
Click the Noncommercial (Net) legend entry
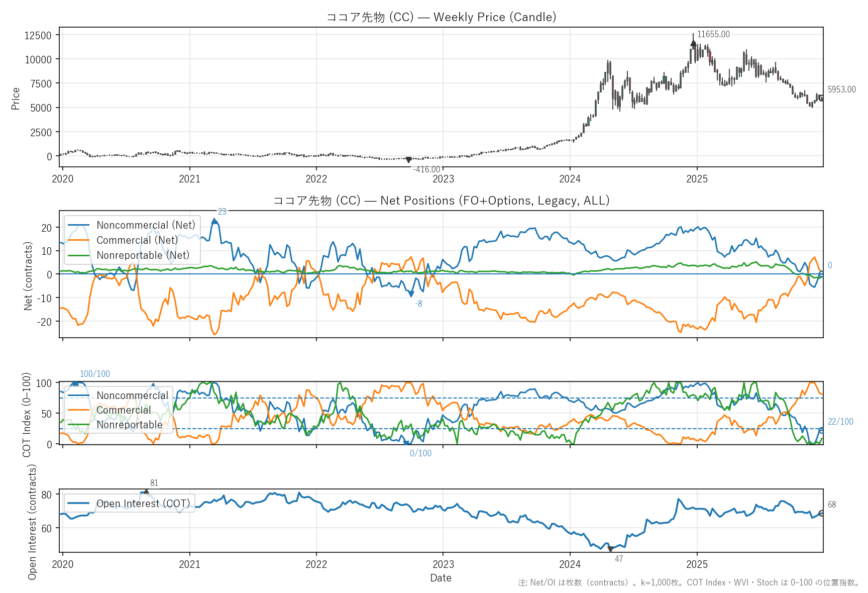pos(146,225)
